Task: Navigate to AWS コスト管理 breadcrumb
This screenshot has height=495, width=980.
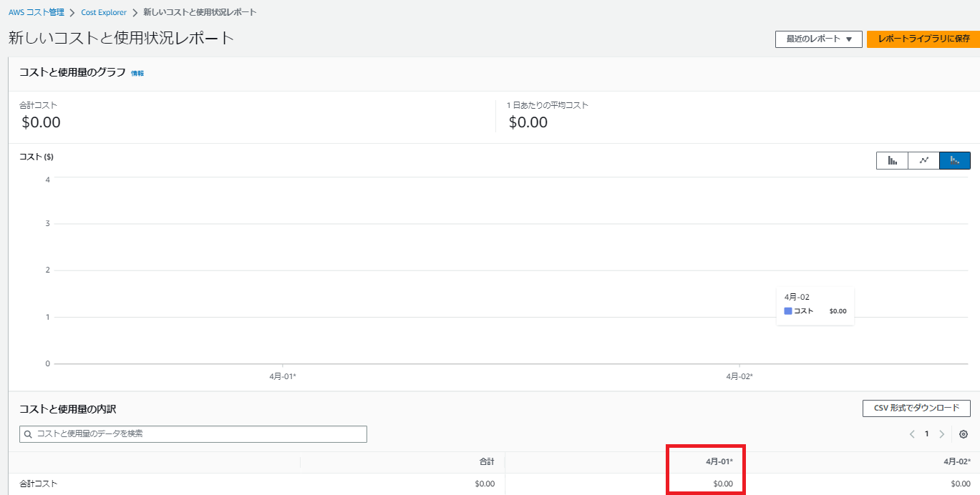Action: click(x=36, y=12)
